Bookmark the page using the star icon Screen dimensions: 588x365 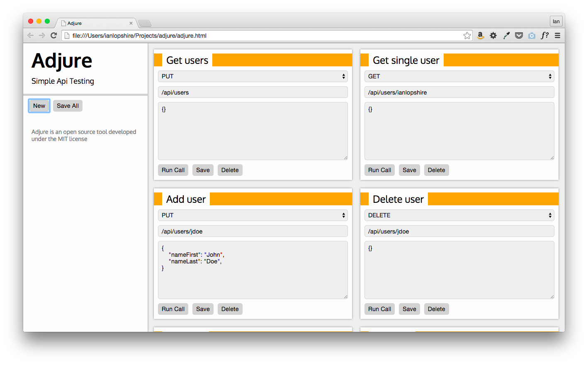pyautogui.click(x=467, y=35)
